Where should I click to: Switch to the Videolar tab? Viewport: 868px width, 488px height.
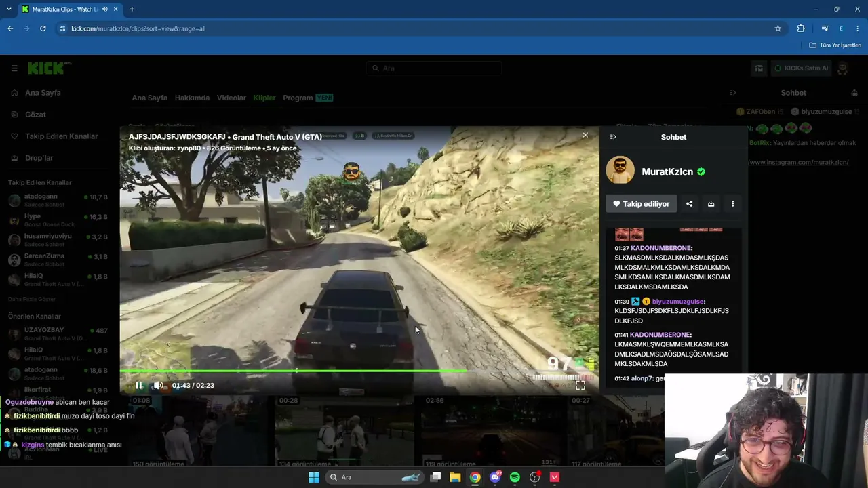231,98
